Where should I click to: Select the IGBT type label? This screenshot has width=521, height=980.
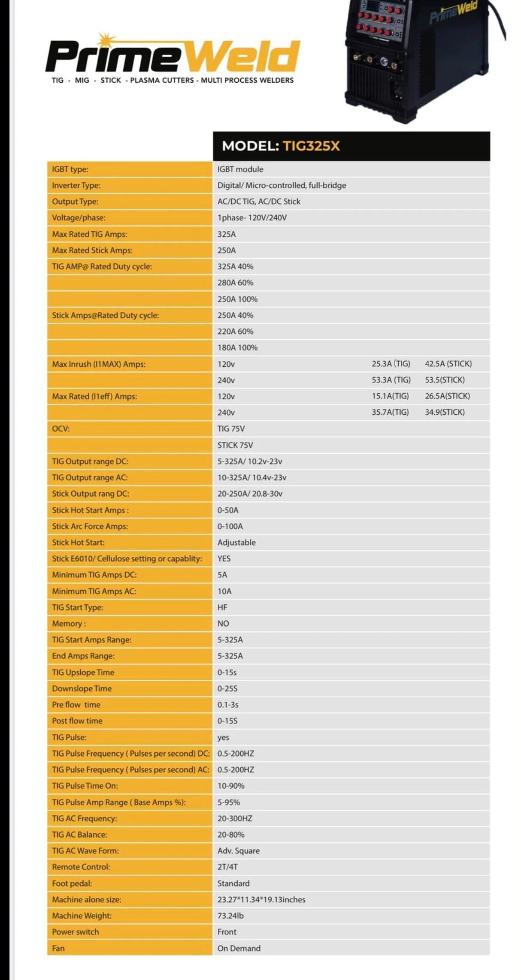click(x=70, y=169)
